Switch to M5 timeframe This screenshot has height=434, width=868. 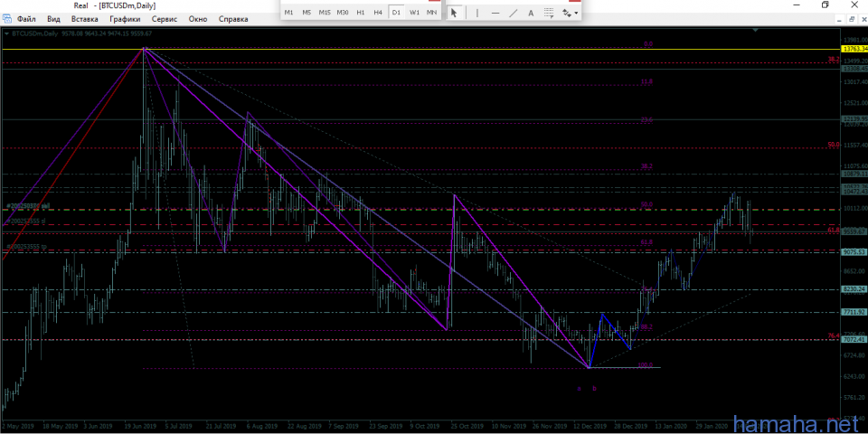pyautogui.click(x=307, y=12)
